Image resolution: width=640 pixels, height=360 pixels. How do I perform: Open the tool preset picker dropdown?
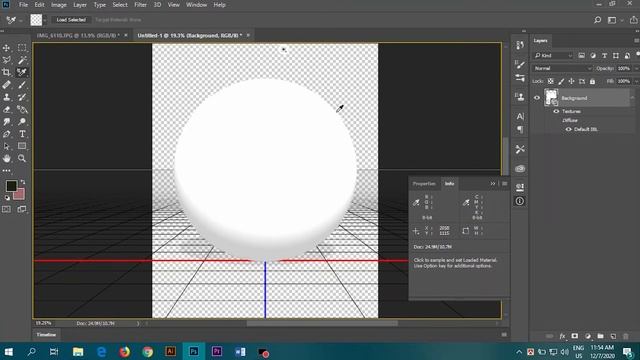point(20,20)
